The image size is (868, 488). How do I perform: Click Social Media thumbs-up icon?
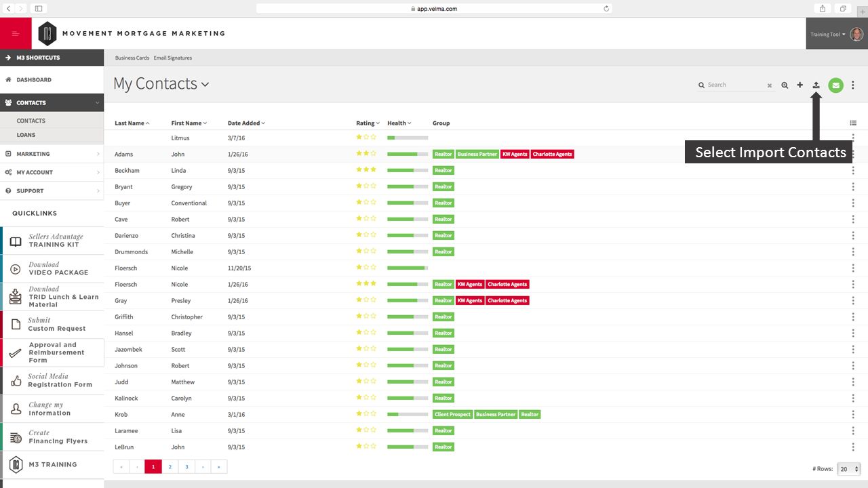[x=16, y=381]
